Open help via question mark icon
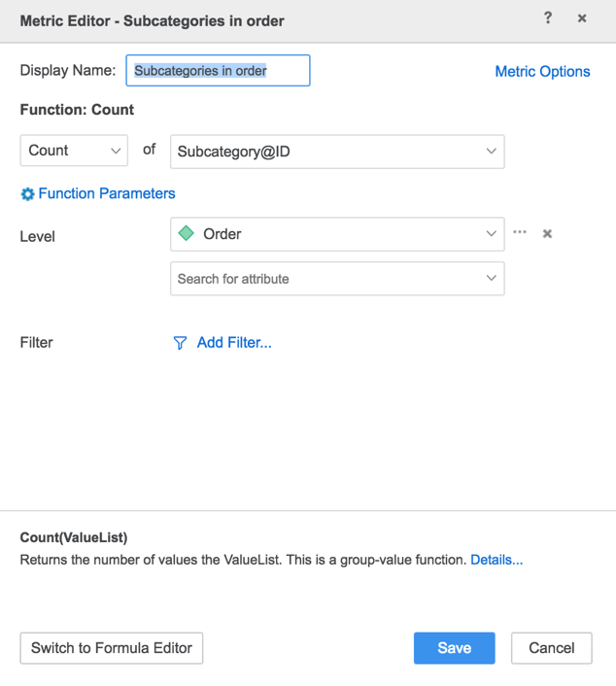The image size is (616, 686). coord(547,17)
